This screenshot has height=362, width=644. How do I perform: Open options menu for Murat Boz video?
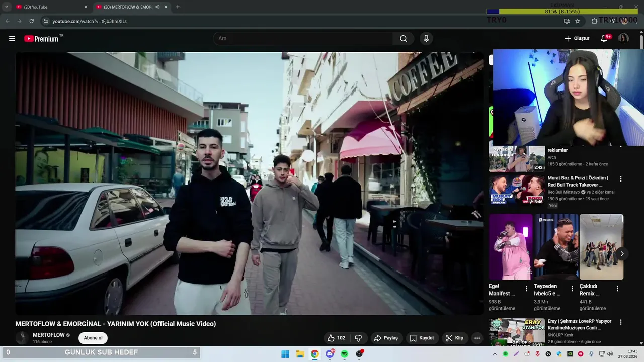coord(621,179)
